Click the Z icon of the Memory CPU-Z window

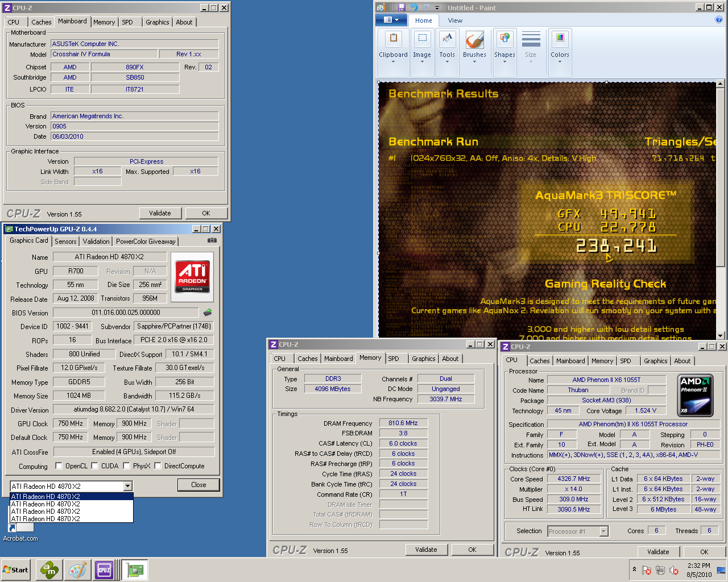(x=274, y=344)
